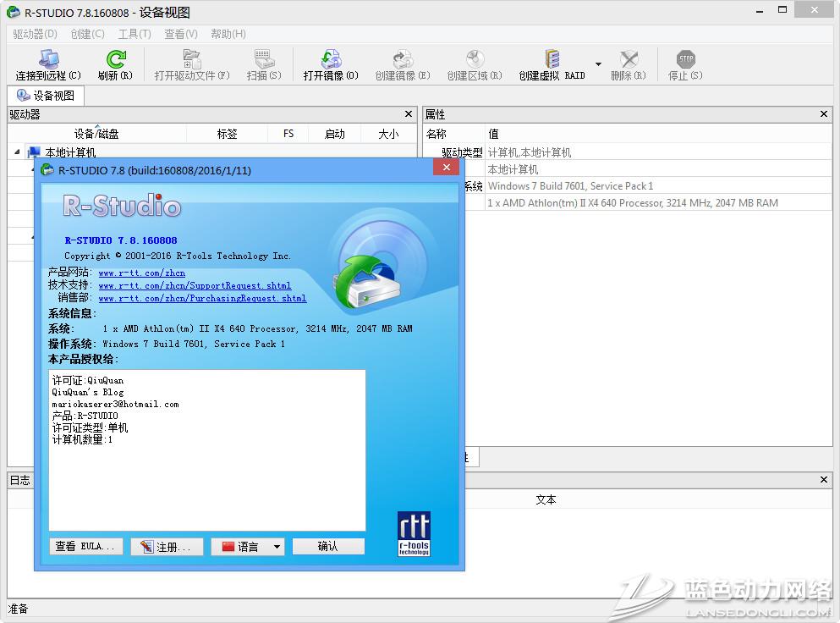Click the Create Image (创建镜像) icon
Image resolution: width=840 pixels, height=623 pixels.
click(403, 60)
